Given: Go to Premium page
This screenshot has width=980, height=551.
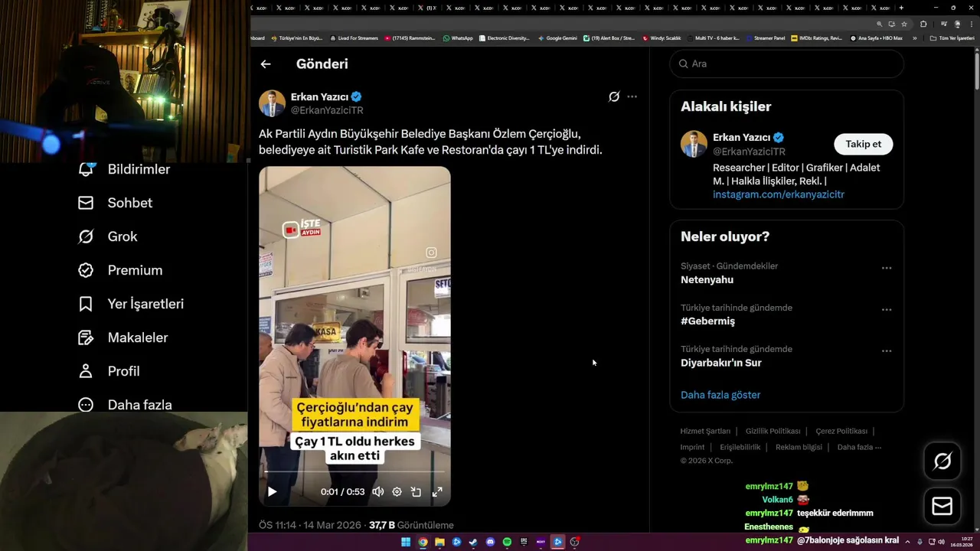Looking at the screenshot, I should (x=120, y=270).
